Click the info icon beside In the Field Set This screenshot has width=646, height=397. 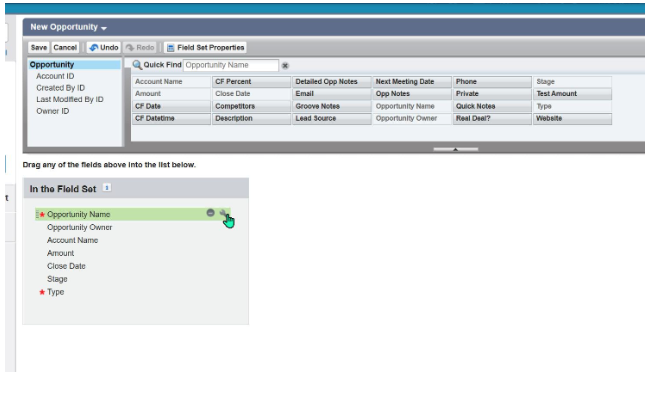[107, 188]
